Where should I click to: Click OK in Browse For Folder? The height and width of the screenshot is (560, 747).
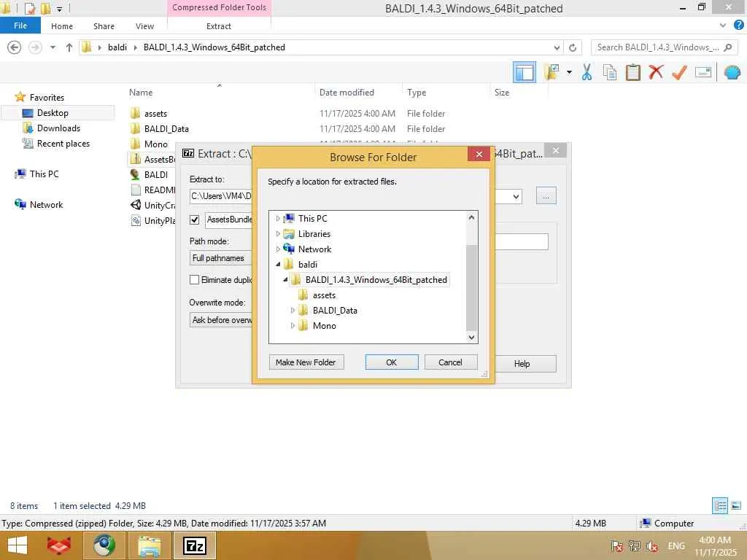point(392,362)
